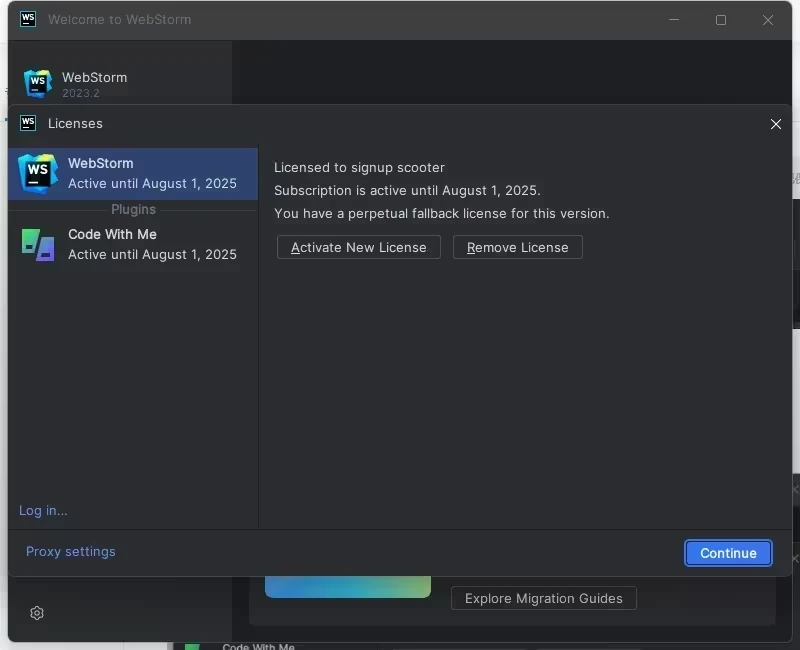
Task: Click Explore Migration Guides button in Welcome window
Action: (544, 598)
